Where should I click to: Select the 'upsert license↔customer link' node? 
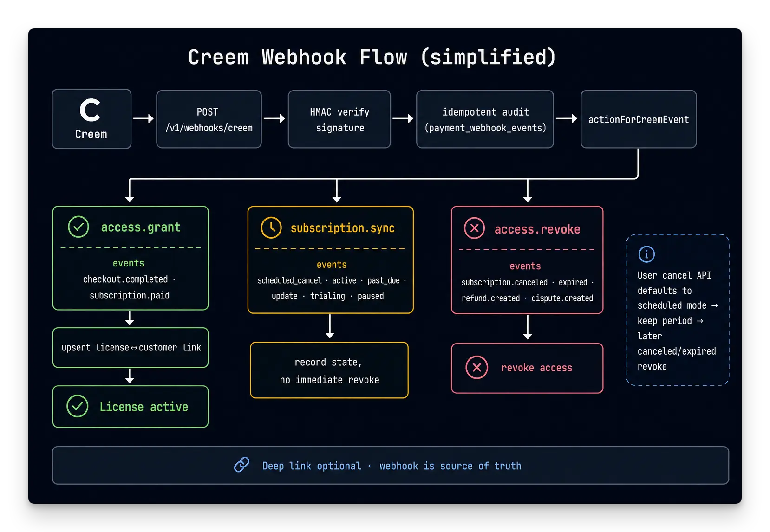click(131, 348)
